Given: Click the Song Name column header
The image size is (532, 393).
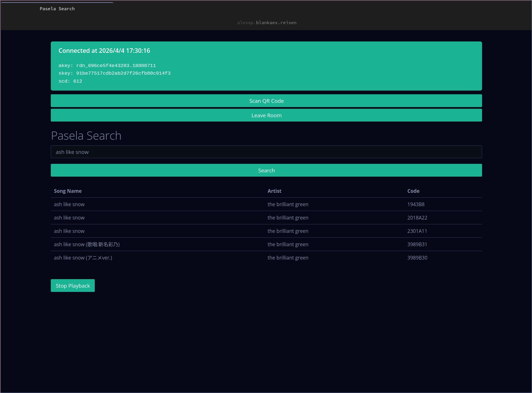Looking at the screenshot, I should 68,191.
